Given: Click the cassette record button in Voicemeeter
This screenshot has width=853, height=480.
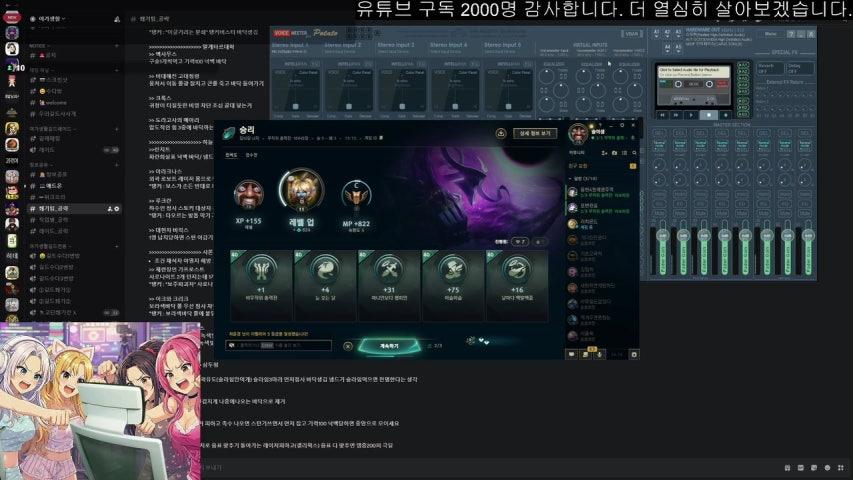Looking at the screenshot, I should tap(726, 115).
